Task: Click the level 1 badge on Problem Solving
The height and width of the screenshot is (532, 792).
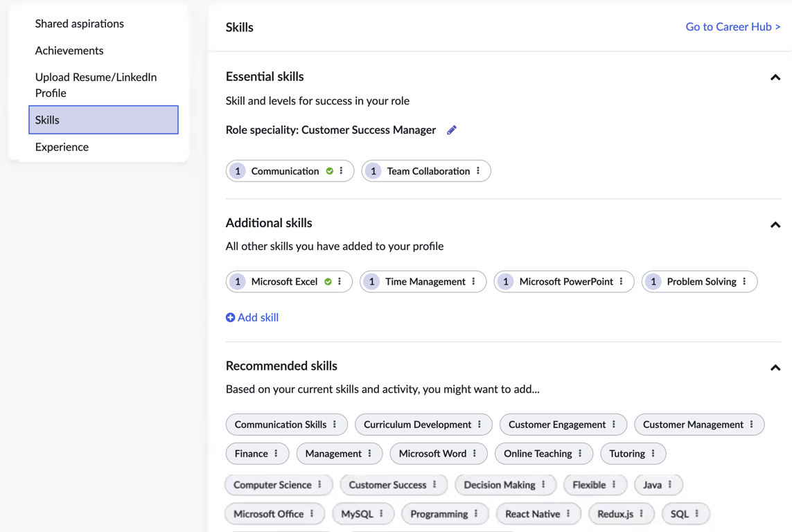Action: coord(653,282)
